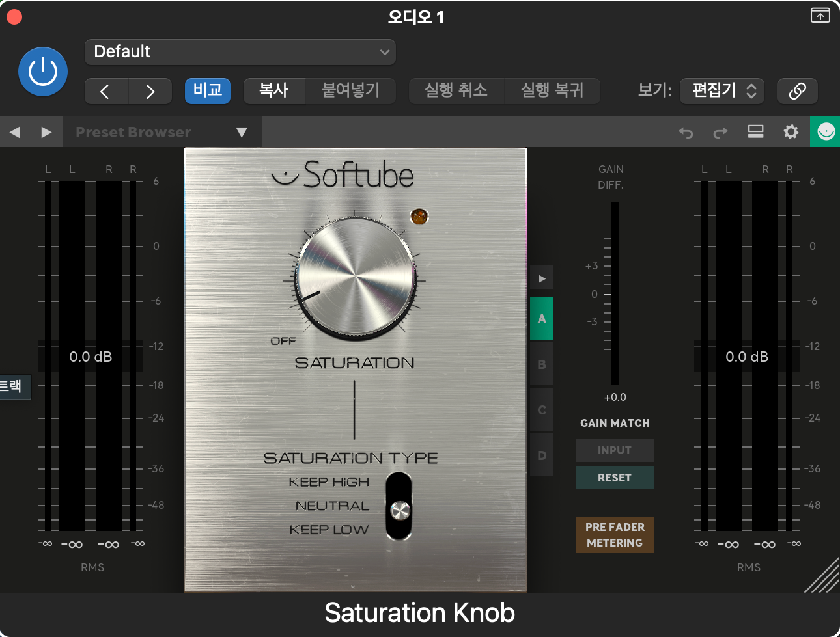Select NEUTRAL saturation type
The image size is (840, 637).
332,506
